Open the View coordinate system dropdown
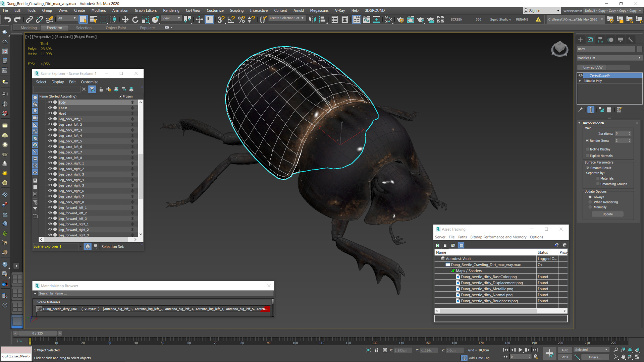644x362 pixels. pos(171,18)
